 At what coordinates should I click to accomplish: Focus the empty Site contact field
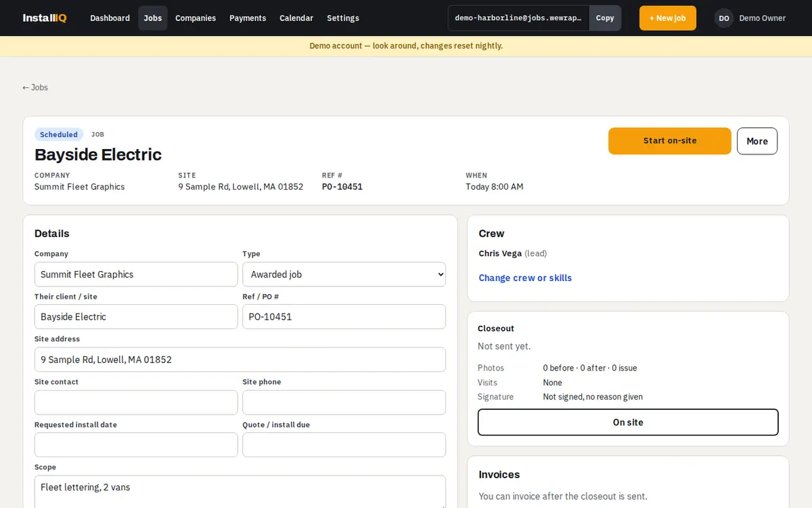(x=136, y=402)
